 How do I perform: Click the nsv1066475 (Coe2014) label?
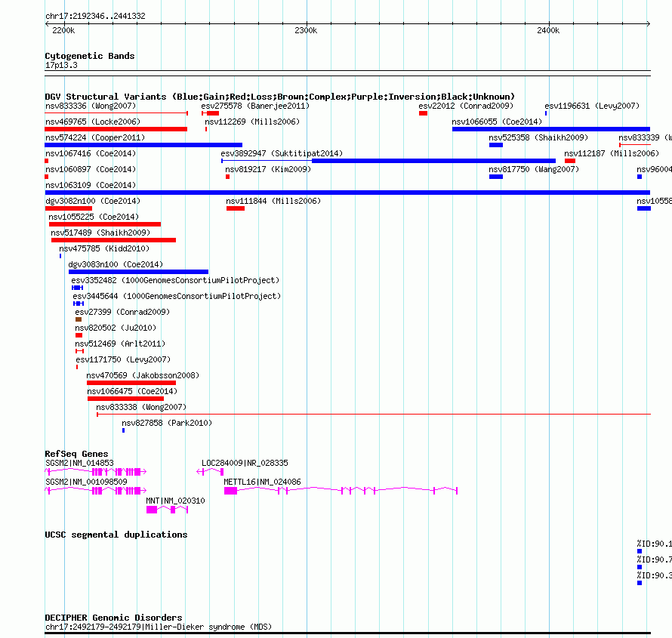[x=132, y=391]
